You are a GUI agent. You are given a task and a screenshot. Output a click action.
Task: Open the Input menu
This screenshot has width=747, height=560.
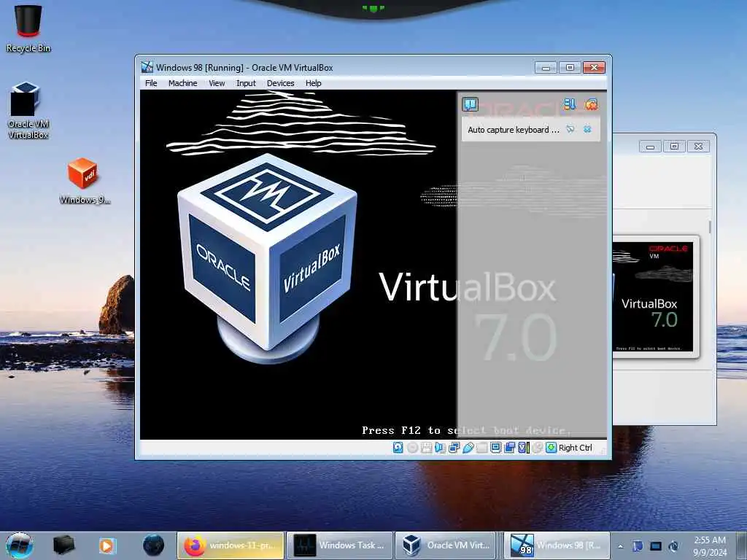[x=246, y=83]
